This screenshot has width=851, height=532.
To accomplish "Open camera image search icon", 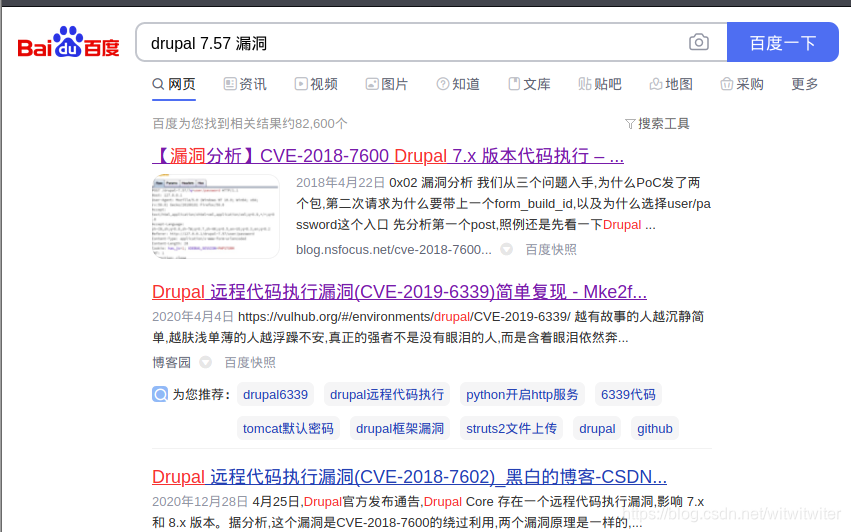I will click(698, 42).
